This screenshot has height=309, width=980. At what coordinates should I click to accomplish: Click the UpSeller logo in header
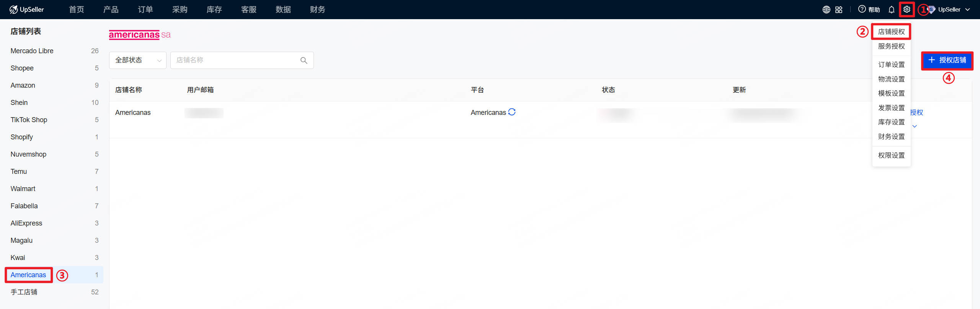(27, 10)
